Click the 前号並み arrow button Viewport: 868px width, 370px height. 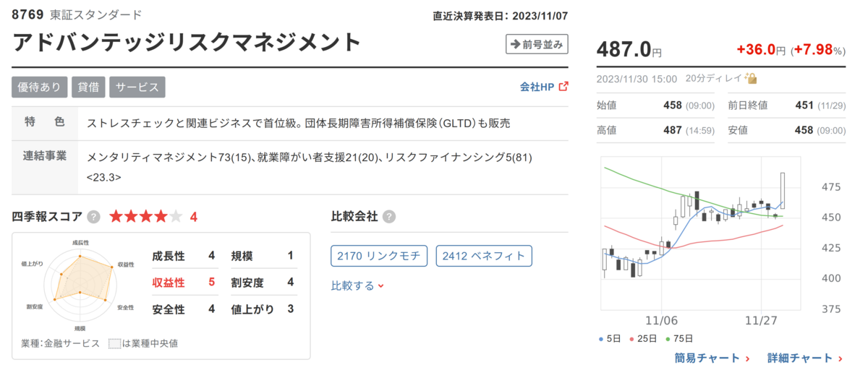[537, 44]
